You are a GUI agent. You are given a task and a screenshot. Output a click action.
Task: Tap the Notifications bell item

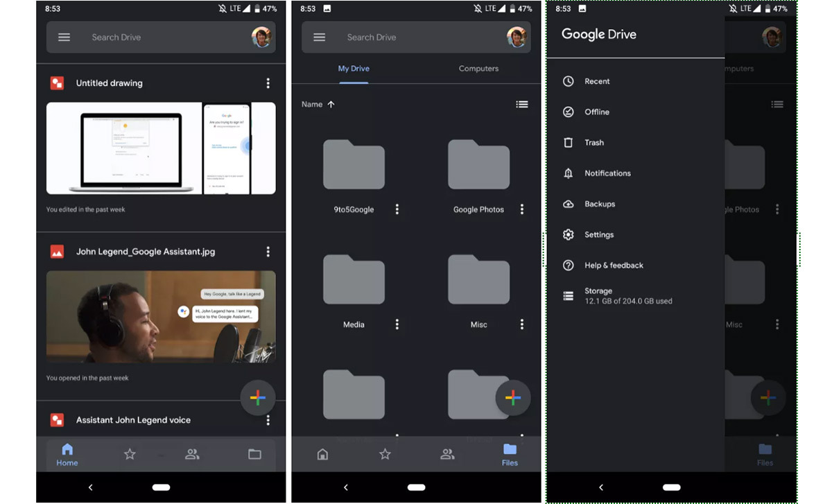(607, 173)
